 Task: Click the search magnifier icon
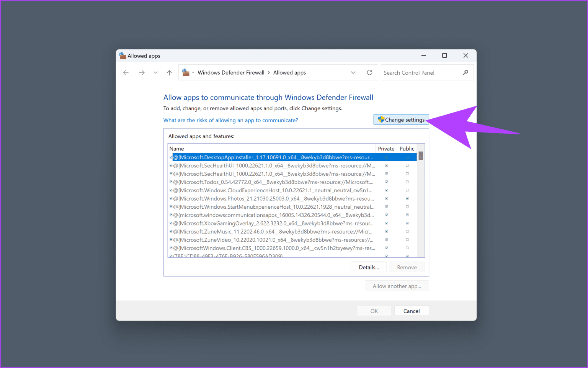[465, 73]
